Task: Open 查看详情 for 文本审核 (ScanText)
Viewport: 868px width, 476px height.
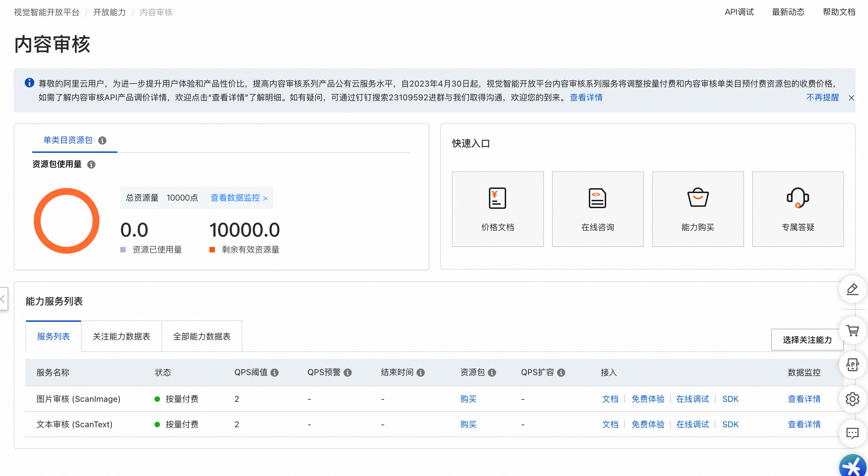Action: (804, 424)
